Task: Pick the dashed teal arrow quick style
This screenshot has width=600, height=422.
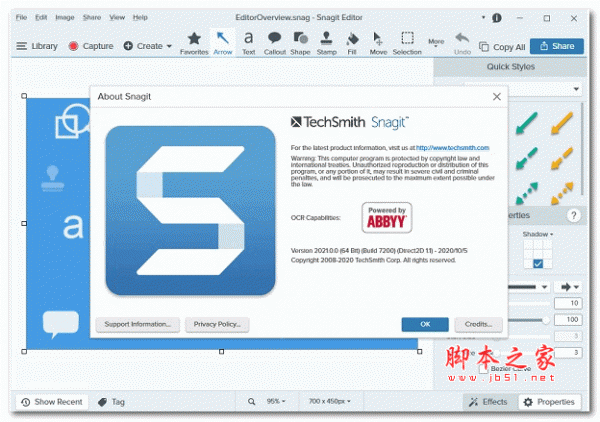Action: pyautogui.click(x=527, y=158)
